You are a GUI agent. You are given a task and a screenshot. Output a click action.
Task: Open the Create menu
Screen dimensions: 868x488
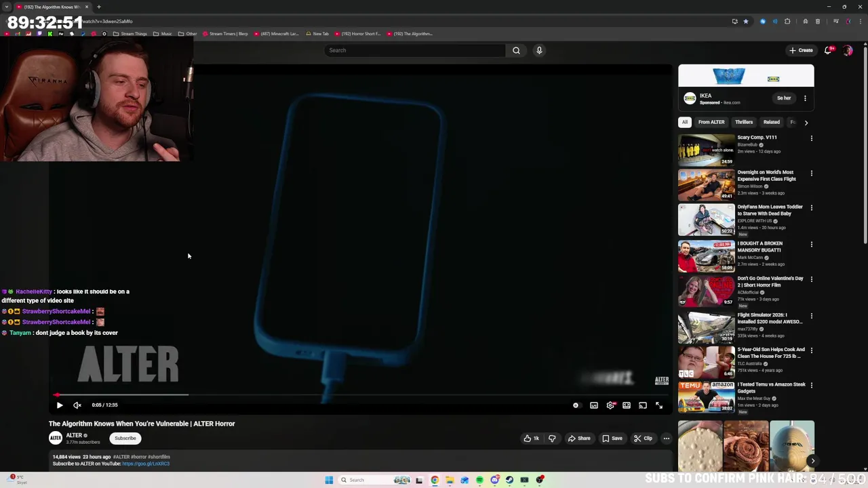point(801,50)
